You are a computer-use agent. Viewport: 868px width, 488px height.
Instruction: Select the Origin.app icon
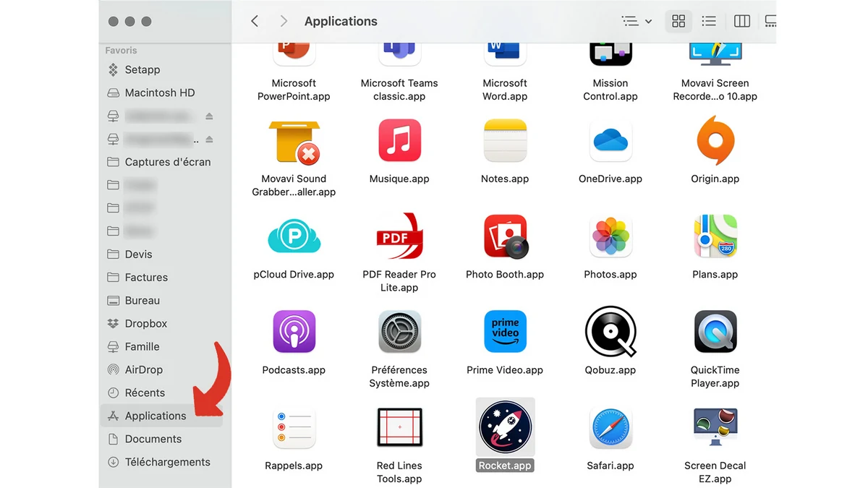click(715, 140)
